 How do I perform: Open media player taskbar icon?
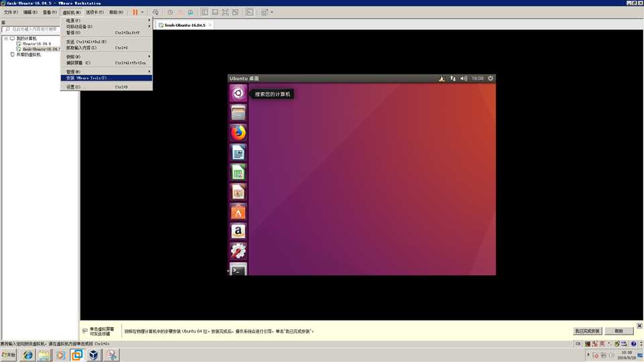60,355
